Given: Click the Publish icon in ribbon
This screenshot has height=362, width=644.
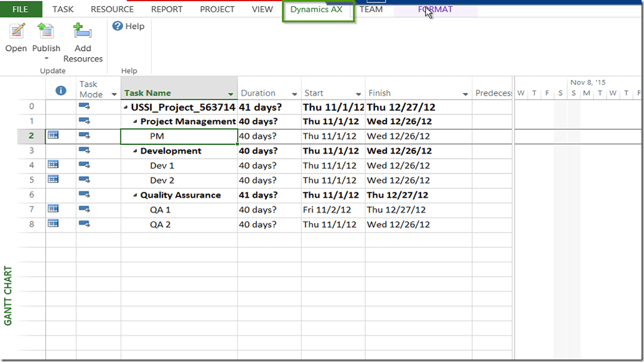Looking at the screenshot, I should click(45, 30).
